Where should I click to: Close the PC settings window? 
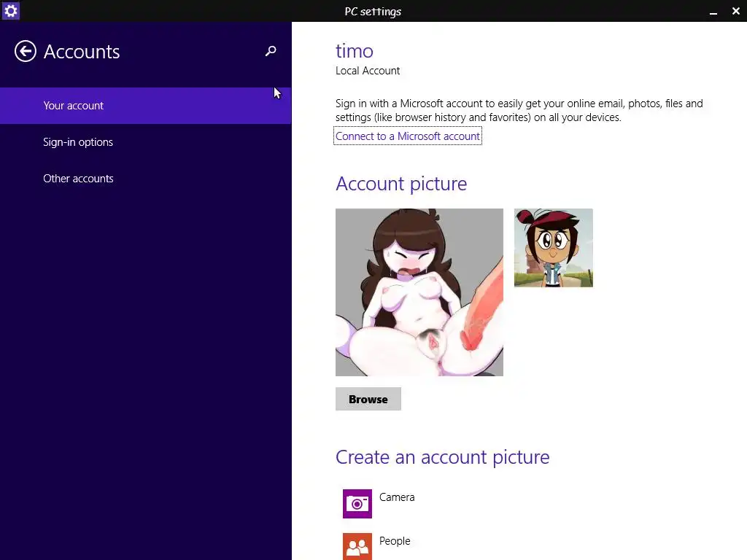pos(736,11)
